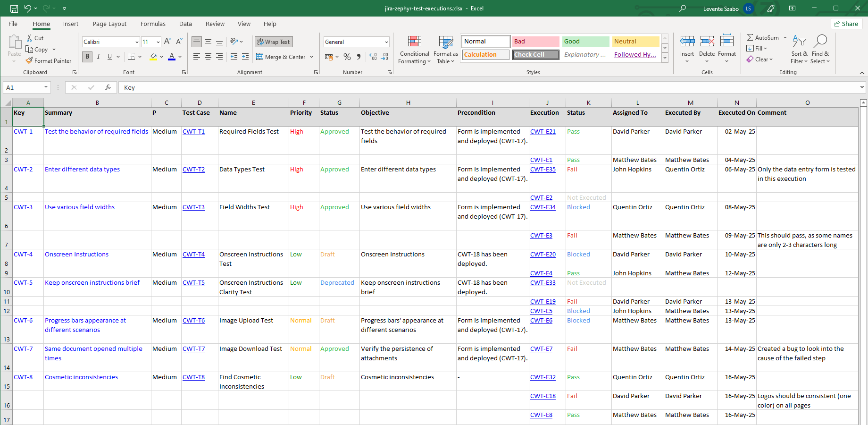Open the CWT-T1 test case link
868x425 pixels.
tap(193, 132)
